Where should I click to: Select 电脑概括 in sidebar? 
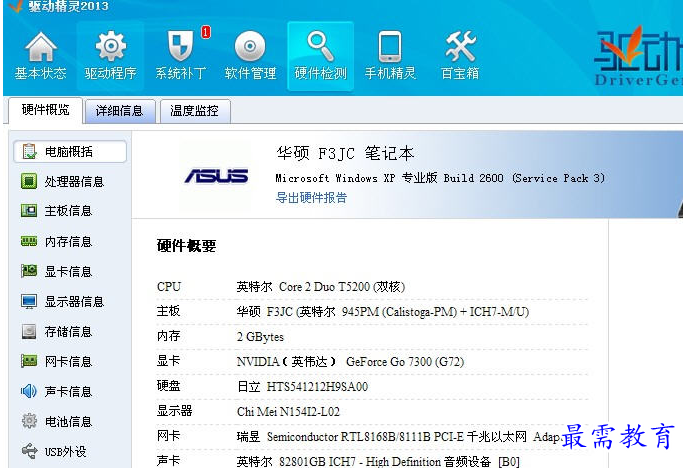[x=70, y=152]
